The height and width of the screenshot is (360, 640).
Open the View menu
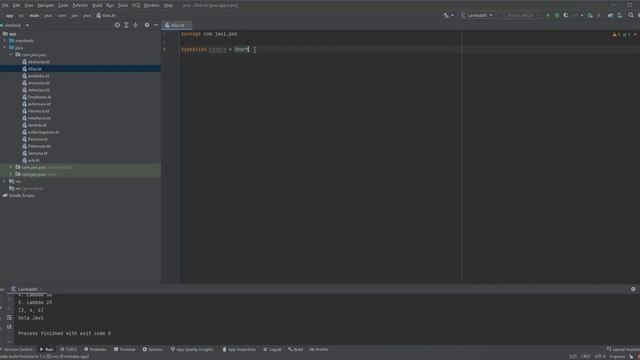(29, 5)
